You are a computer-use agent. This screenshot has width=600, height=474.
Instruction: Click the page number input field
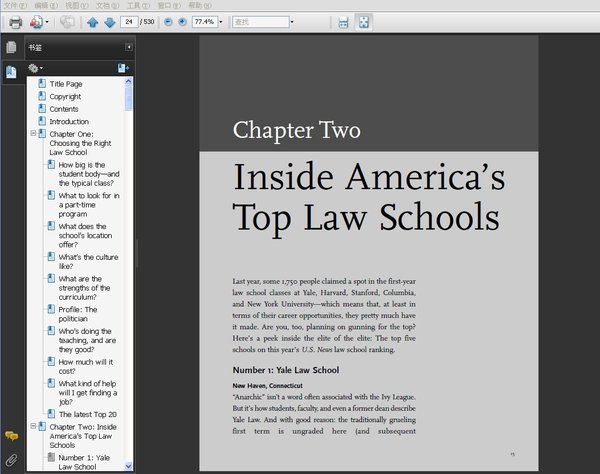129,22
